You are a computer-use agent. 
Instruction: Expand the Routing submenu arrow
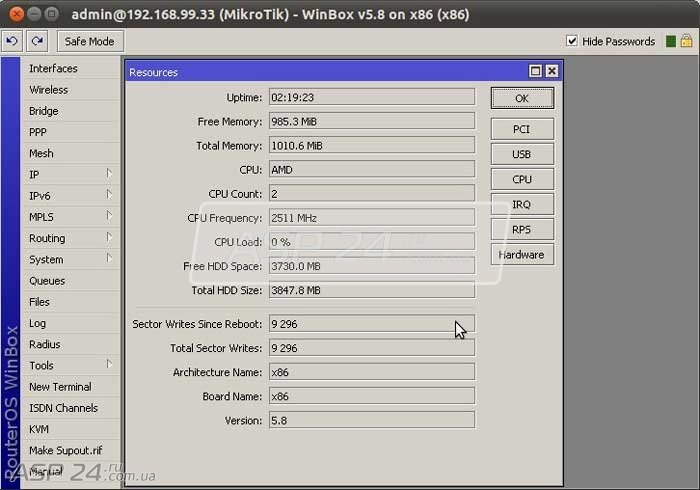(x=109, y=237)
